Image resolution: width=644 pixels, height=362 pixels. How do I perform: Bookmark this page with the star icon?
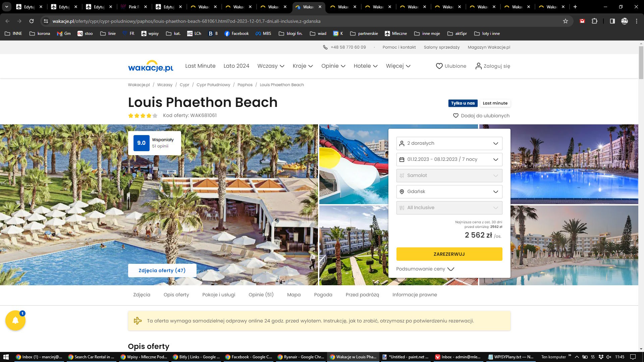tap(566, 21)
